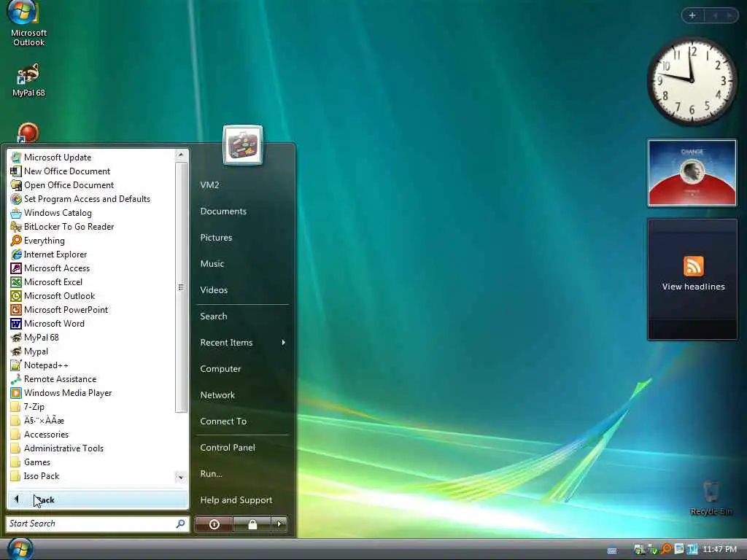The image size is (747, 560).
Task: Click the keyboard icon in the taskbar
Action: [612, 551]
